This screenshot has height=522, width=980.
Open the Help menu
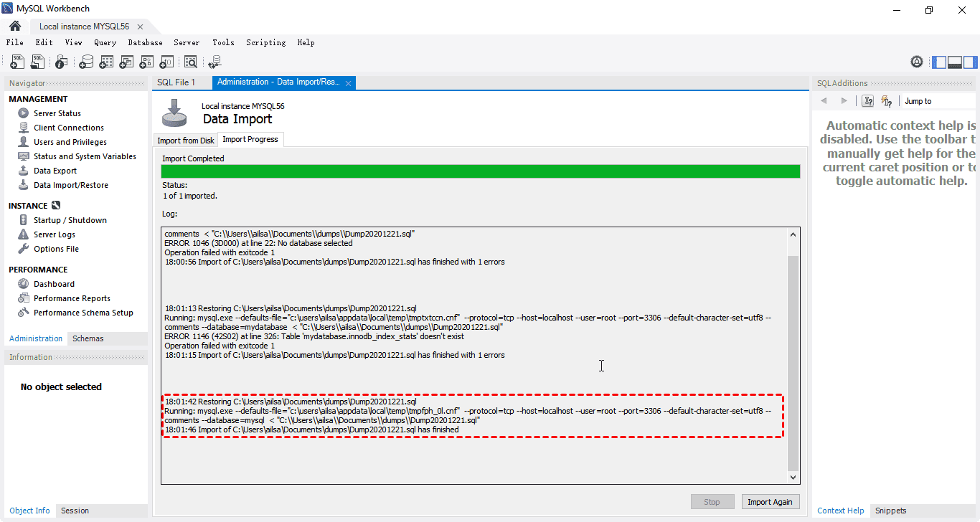coord(306,42)
